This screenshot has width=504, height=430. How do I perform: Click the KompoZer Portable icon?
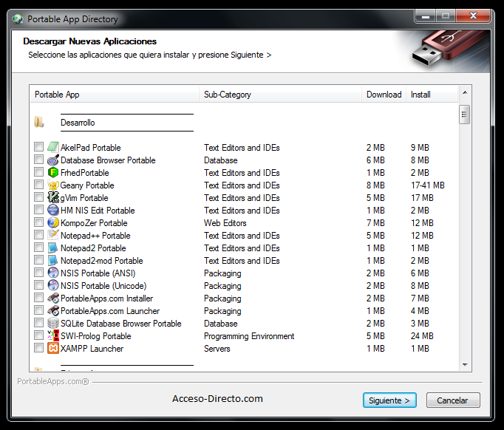coord(53,222)
